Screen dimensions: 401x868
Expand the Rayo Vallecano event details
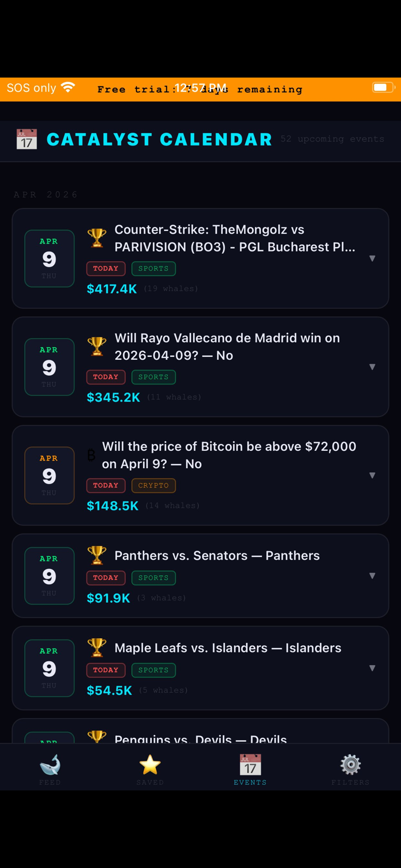[x=372, y=367]
